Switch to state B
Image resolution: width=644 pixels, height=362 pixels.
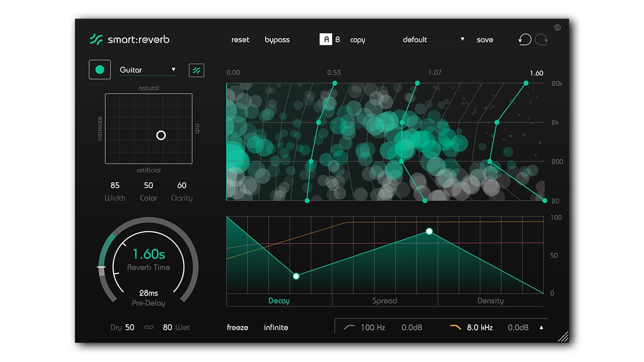(338, 40)
